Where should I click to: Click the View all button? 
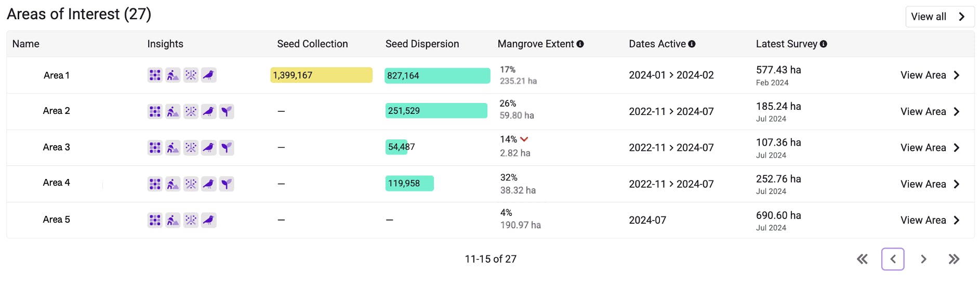click(x=939, y=17)
